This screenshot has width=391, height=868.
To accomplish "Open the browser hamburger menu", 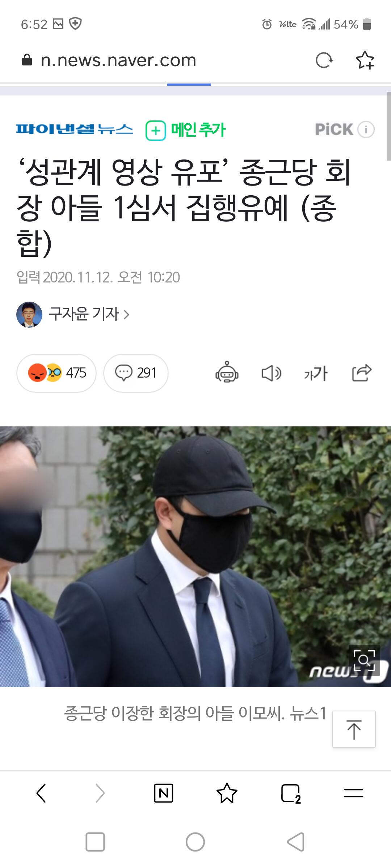I will [x=354, y=793].
